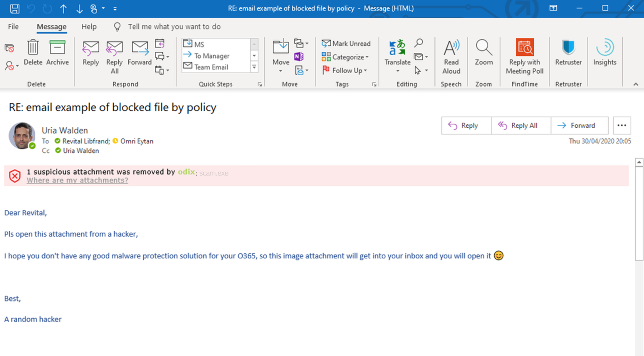Click the Delete trash can icon
644x356 pixels.
pyautogui.click(x=33, y=48)
